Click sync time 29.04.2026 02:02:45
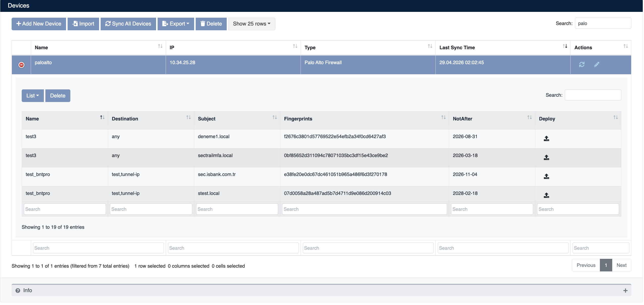This screenshot has height=305, width=644. 461,62
